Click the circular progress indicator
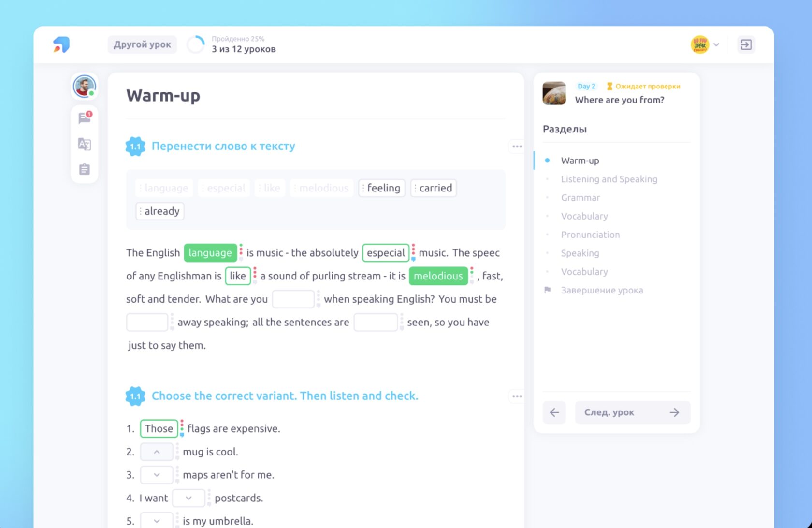This screenshot has width=812, height=528. point(196,44)
